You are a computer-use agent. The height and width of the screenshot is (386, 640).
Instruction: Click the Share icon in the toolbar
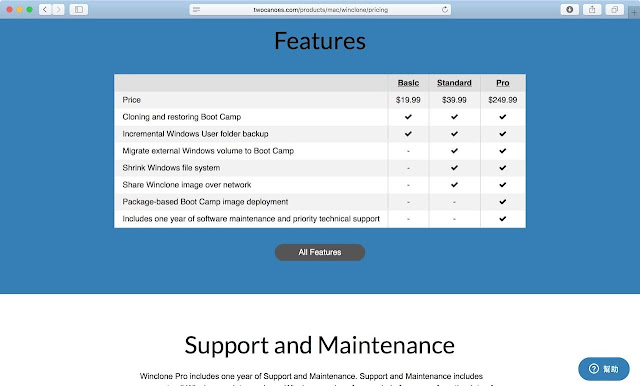592,9
